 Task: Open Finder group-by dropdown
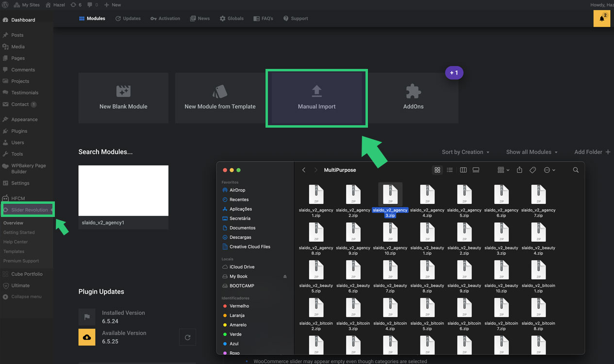click(x=503, y=170)
